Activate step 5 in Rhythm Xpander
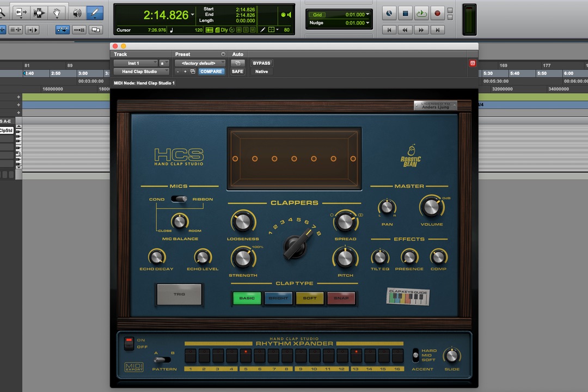Image resolution: width=588 pixels, height=392 pixels. point(246,356)
